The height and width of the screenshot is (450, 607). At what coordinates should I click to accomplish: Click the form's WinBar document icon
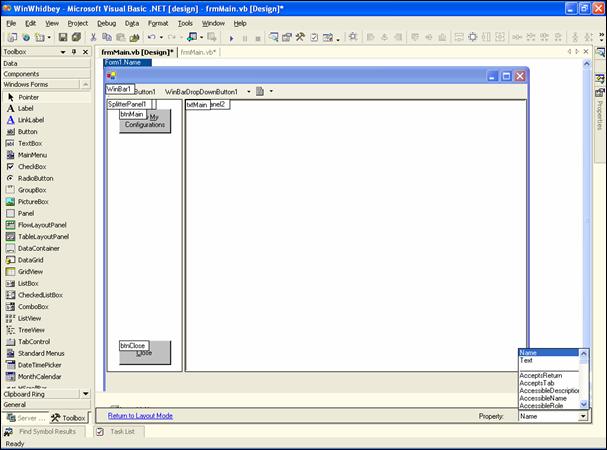[260, 91]
